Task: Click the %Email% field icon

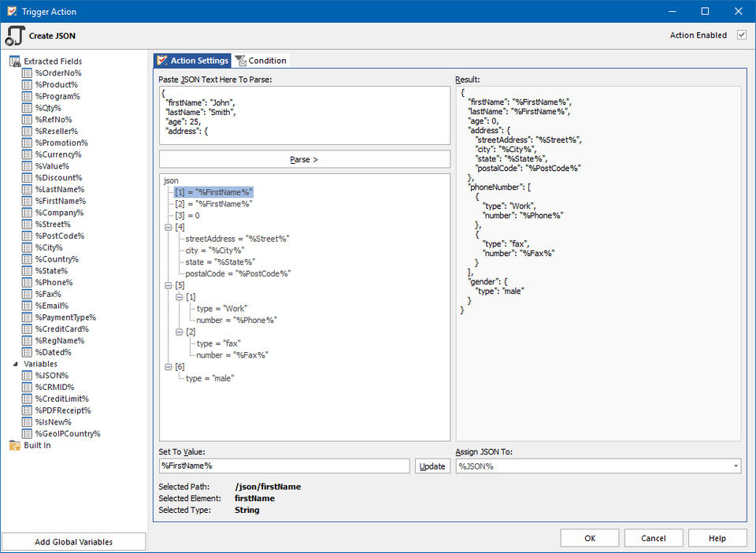Action: pyautogui.click(x=27, y=306)
